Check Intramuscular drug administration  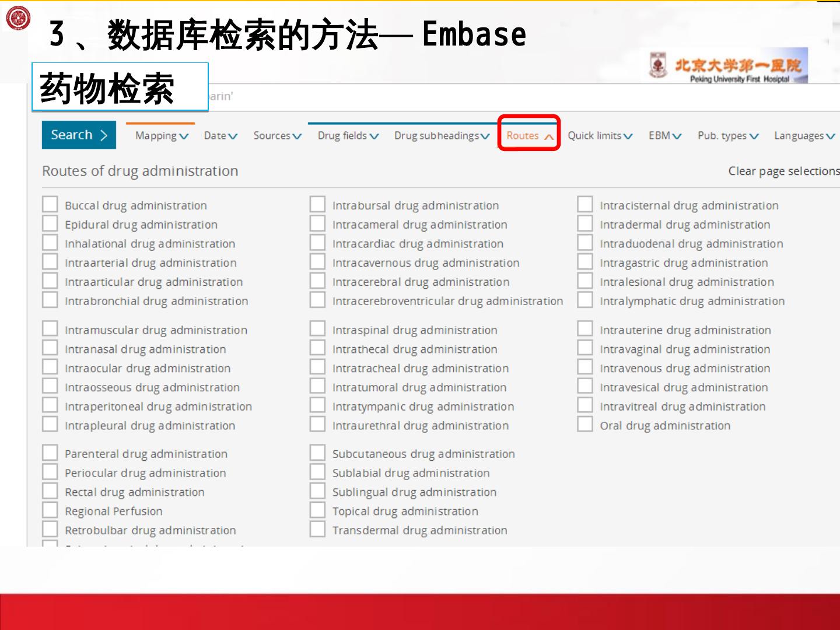pyautogui.click(x=50, y=330)
